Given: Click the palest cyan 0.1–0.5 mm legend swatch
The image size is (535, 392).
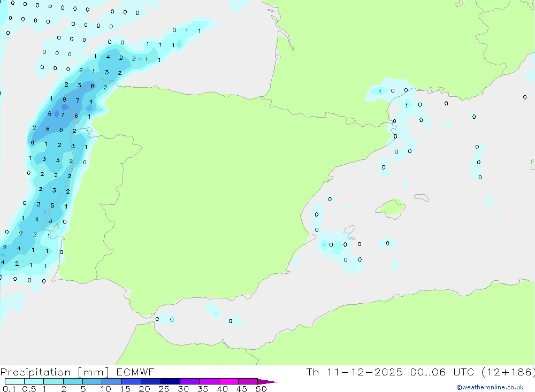Looking at the screenshot, I should (14, 381).
